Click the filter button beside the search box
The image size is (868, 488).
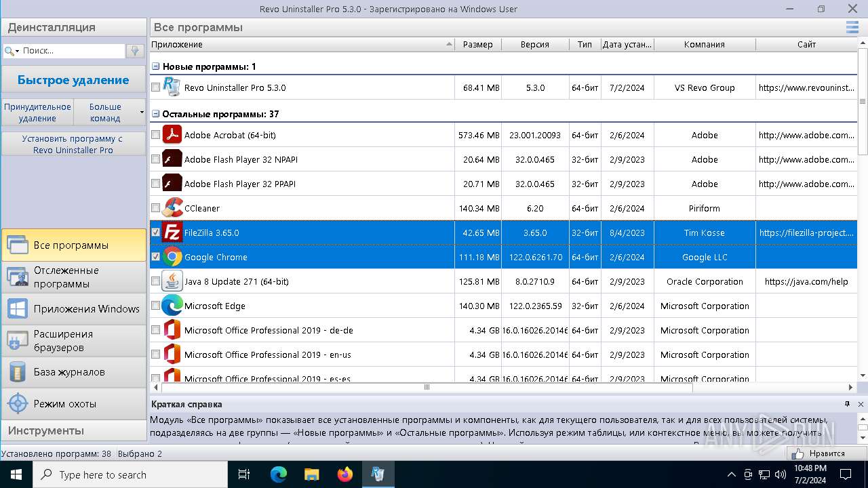coord(135,51)
